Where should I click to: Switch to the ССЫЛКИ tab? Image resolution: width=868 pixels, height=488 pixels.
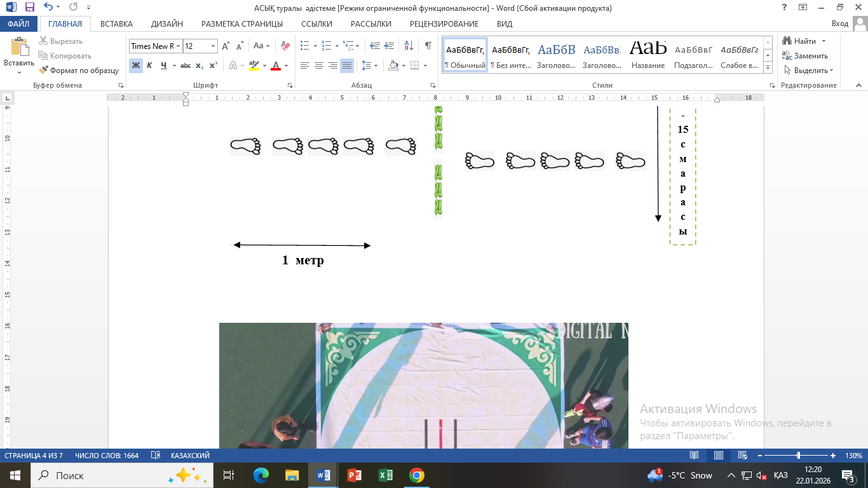(316, 24)
